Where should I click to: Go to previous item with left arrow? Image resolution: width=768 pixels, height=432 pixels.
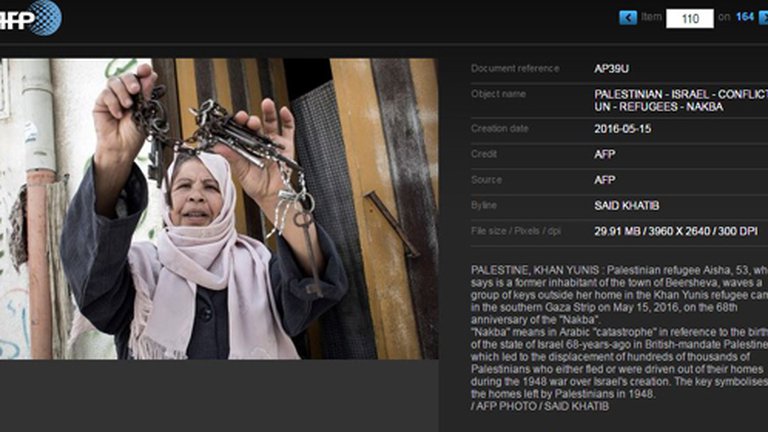tap(628, 18)
